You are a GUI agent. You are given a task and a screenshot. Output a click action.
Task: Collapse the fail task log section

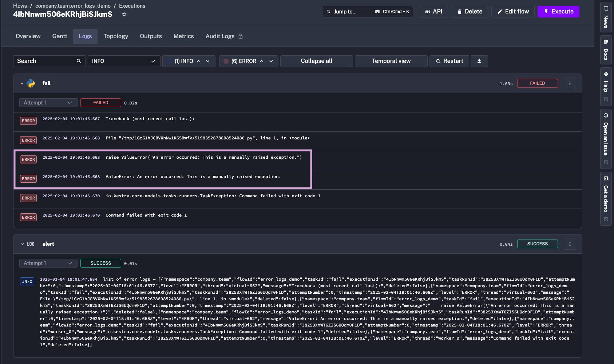[22, 83]
